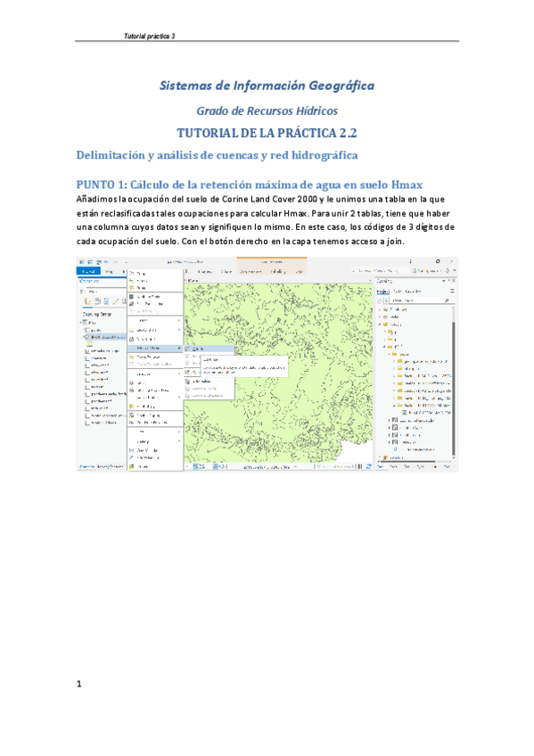Open the Share ribbon tab
Viewport: 534px width, 756px height.
(226, 271)
